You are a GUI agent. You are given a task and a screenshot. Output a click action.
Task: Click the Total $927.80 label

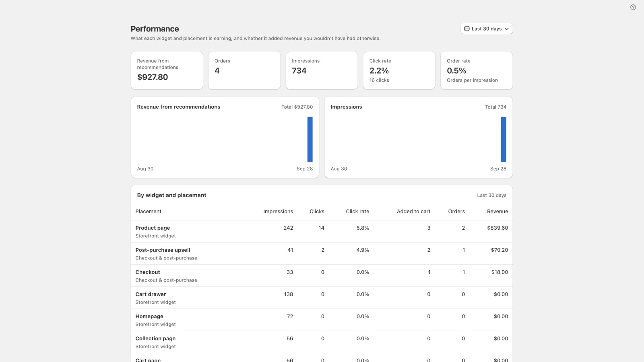coord(297,107)
